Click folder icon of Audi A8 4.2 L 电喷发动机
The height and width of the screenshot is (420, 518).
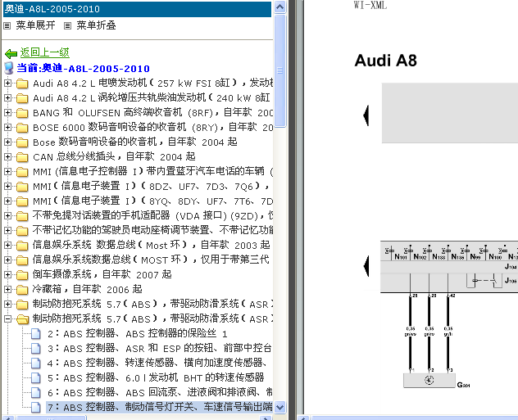[x=22, y=84]
